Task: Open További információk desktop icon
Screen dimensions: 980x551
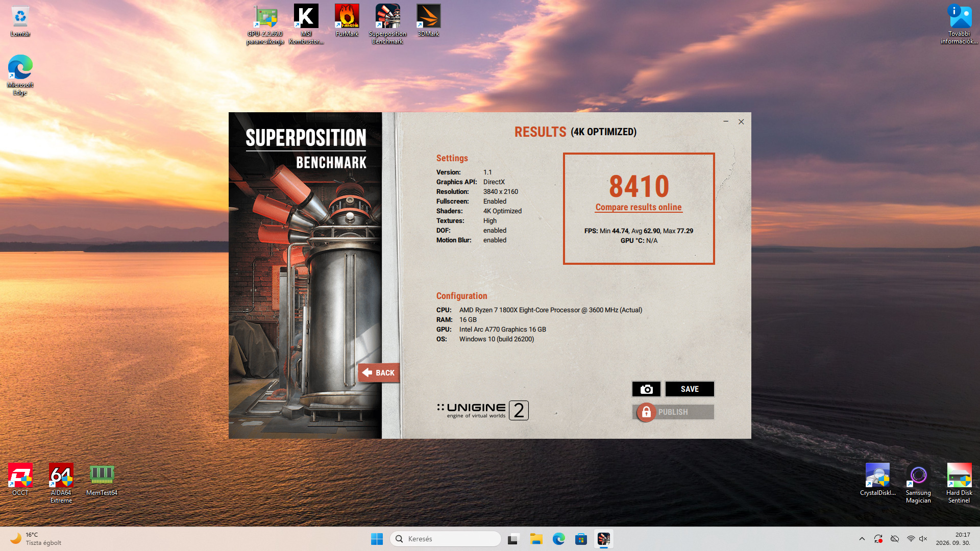Action: tap(960, 24)
